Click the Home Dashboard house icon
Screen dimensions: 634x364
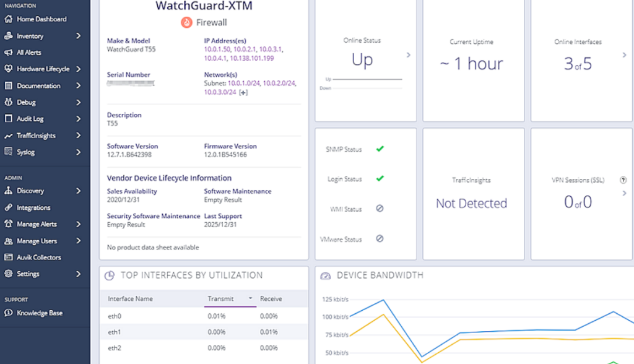tap(9, 19)
